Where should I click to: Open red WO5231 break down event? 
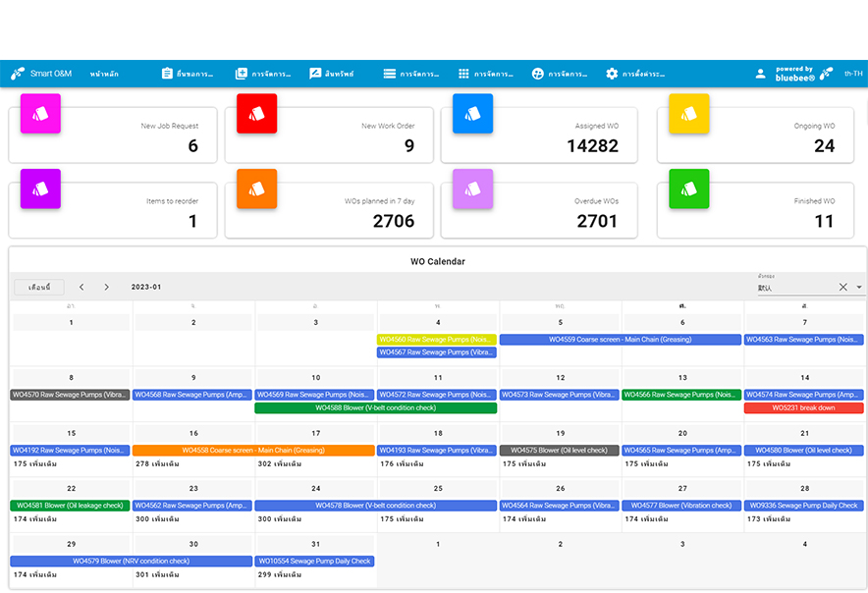point(803,408)
